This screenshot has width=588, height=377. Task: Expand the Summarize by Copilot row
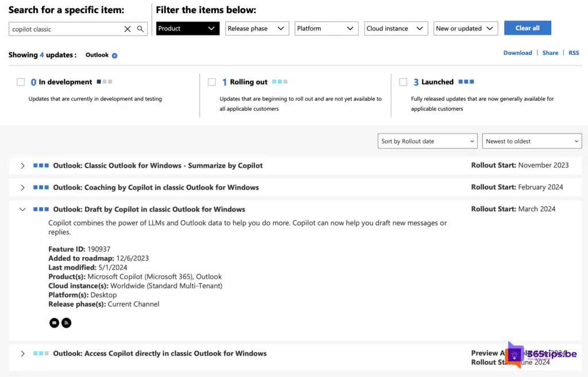(x=22, y=166)
